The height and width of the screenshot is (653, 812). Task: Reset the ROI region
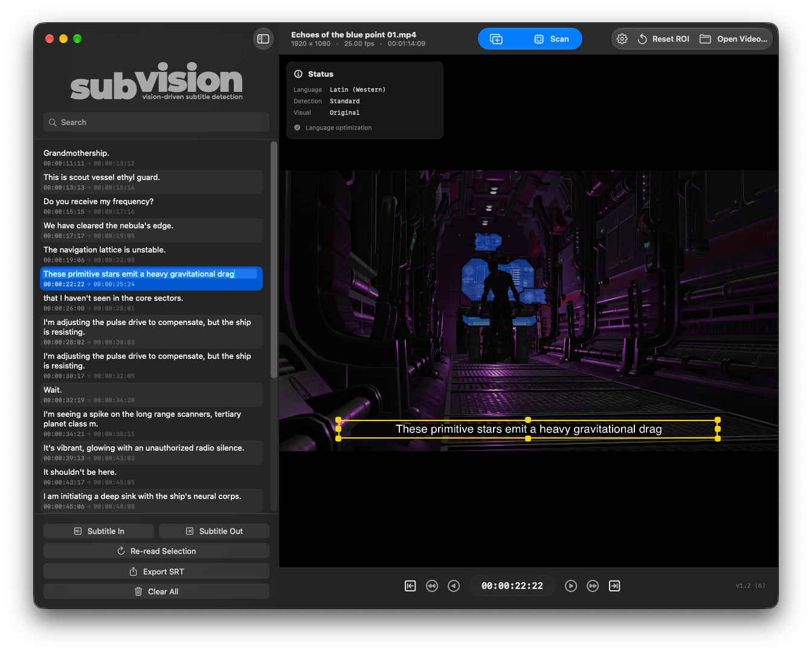(x=663, y=39)
